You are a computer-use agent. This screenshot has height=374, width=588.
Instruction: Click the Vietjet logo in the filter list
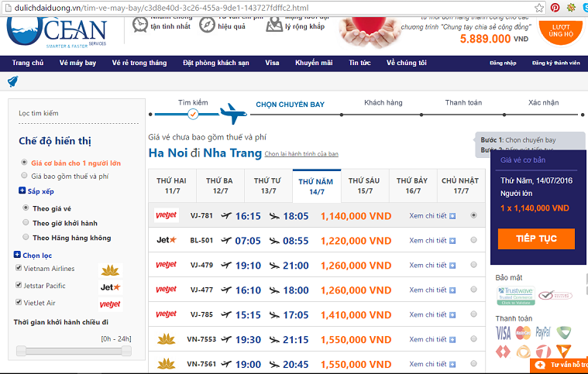(110, 304)
